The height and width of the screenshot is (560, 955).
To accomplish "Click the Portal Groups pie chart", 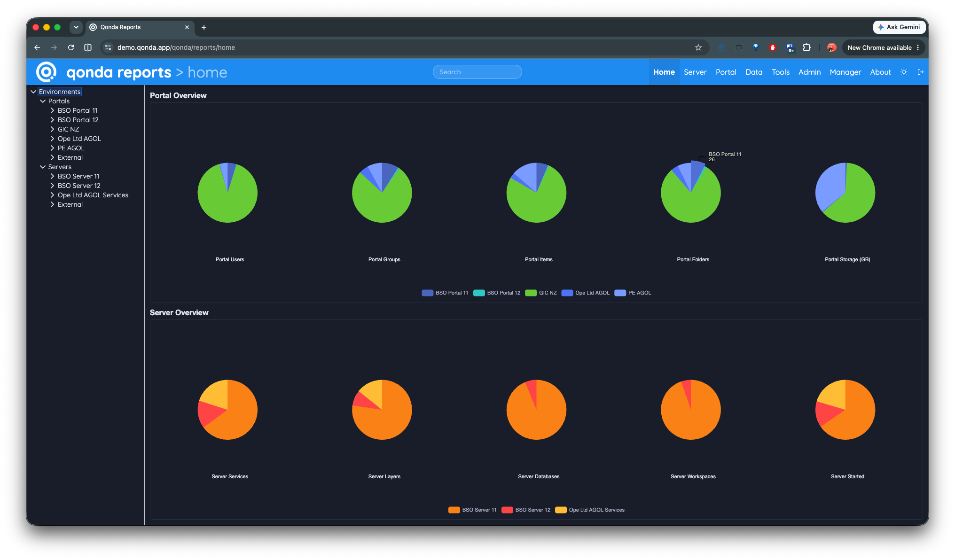I will pos(382,193).
